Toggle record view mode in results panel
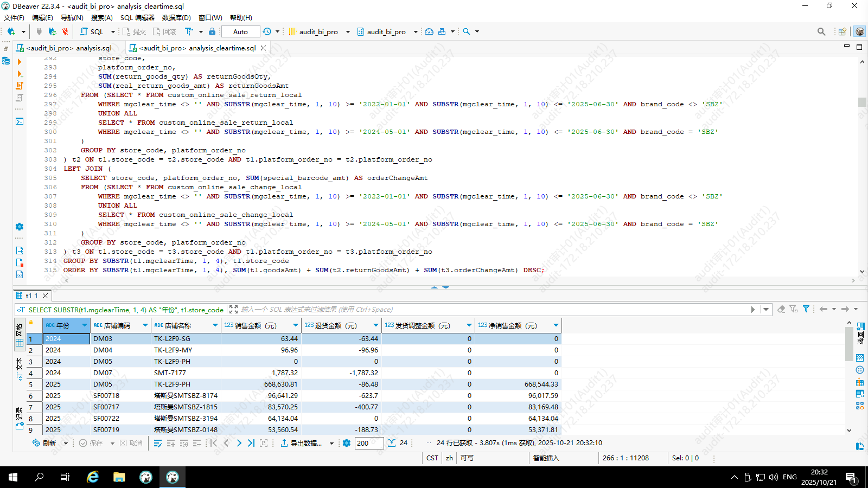Screen dimensions: 868x488 tap(20, 419)
